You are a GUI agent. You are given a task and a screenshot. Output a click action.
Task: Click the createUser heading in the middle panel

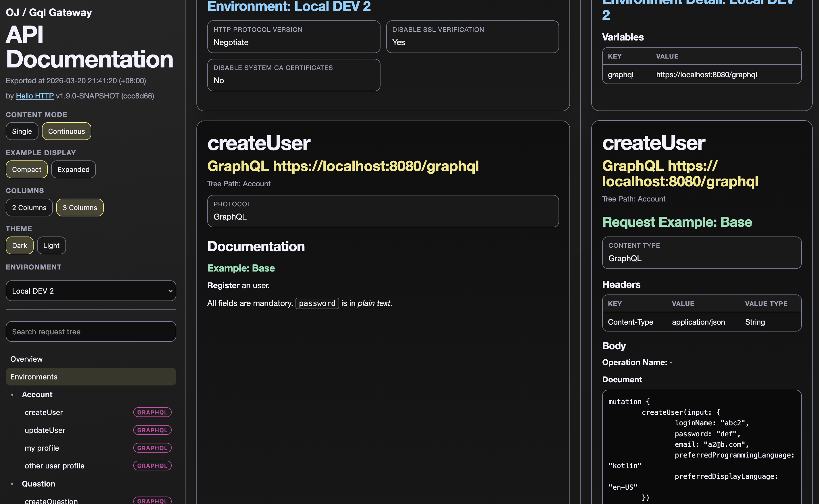click(258, 143)
